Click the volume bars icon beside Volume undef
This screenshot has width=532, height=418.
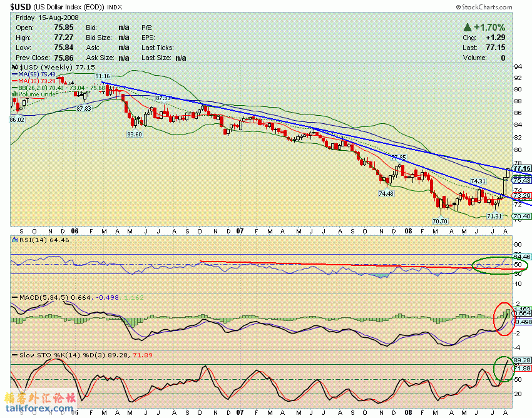click(14, 94)
